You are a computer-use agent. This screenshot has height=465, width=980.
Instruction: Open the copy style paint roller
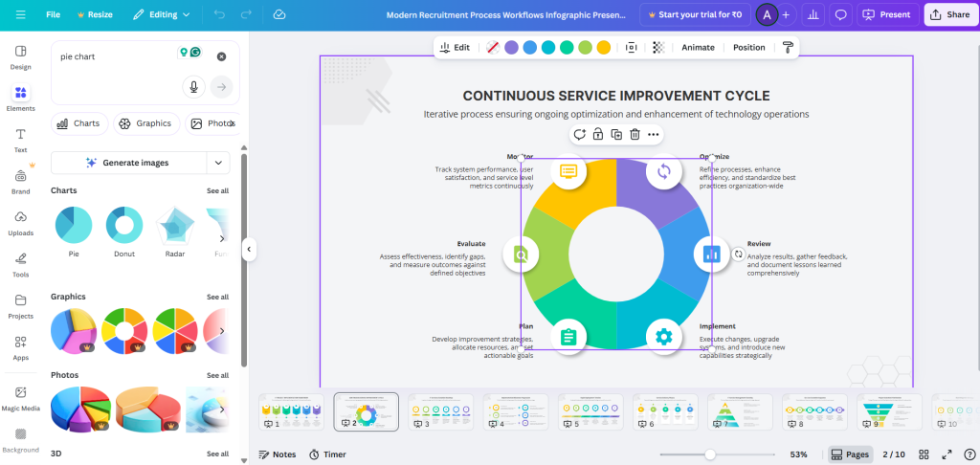tap(788, 47)
